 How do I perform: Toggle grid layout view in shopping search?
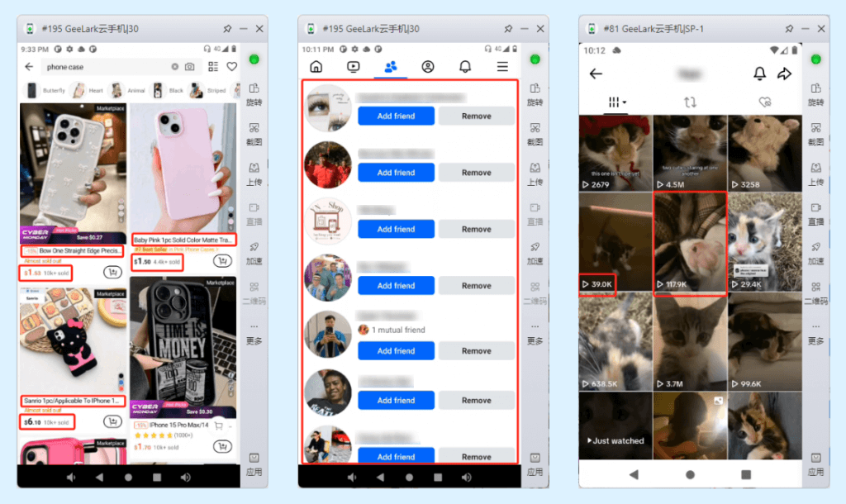[x=214, y=67]
